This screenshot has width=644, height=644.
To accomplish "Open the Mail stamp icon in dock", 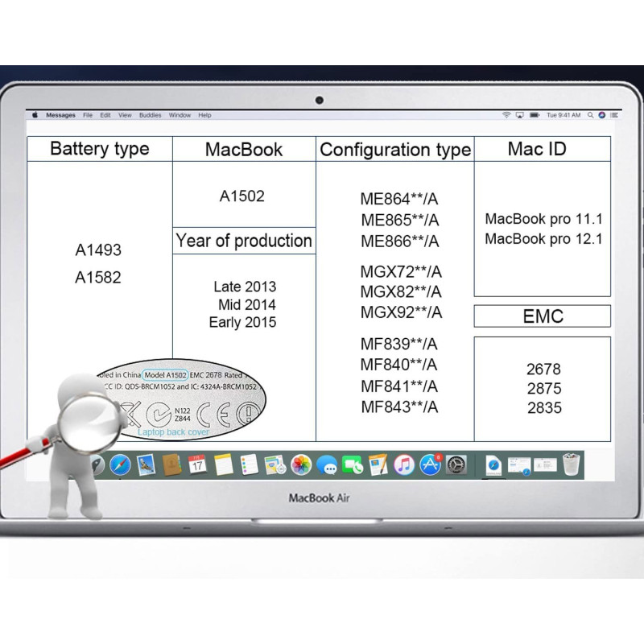I will [146, 465].
